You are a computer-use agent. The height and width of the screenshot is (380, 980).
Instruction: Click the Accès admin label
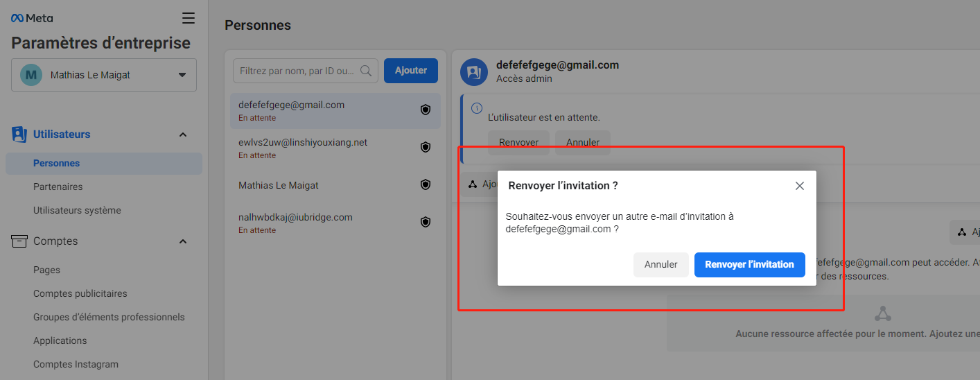[524, 79]
